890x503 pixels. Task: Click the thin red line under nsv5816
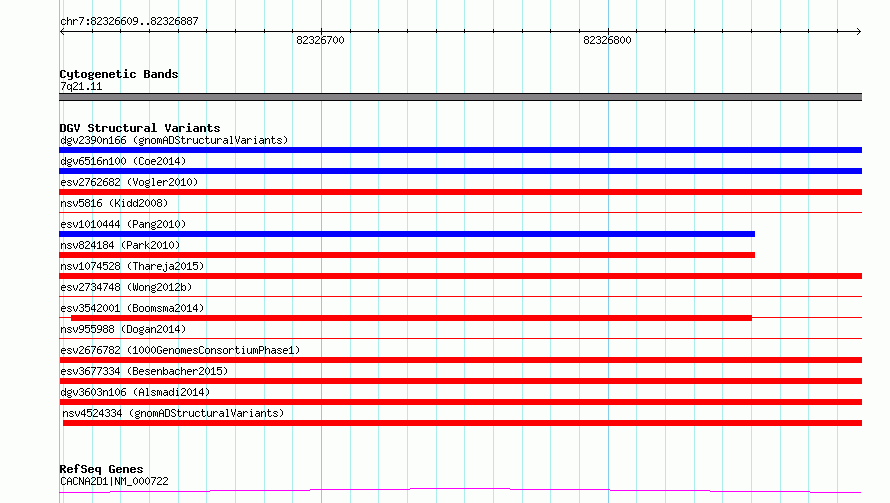460,213
